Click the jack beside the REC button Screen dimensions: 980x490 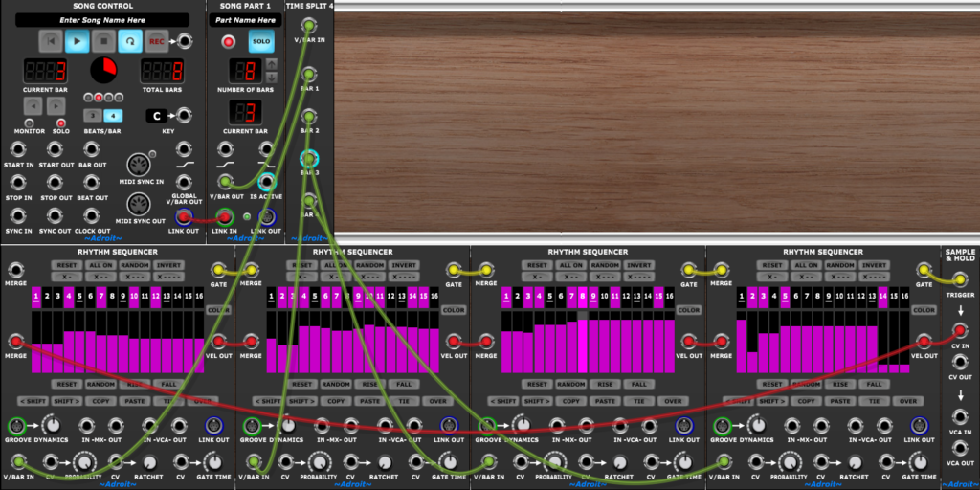pyautogui.click(x=185, y=41)
